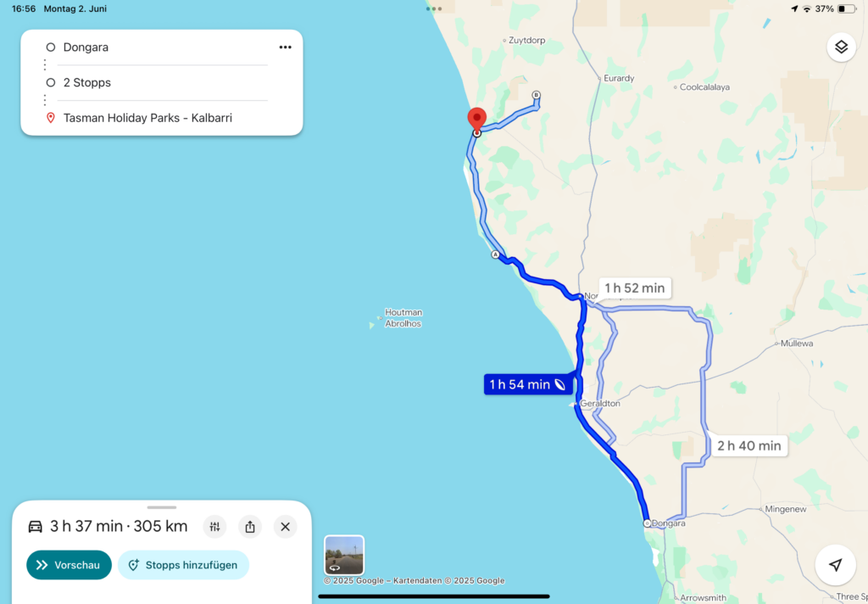The height and width of the screenshot is (604, 868).
Task: Select the stop B marker
Action: tap(536, 95)
